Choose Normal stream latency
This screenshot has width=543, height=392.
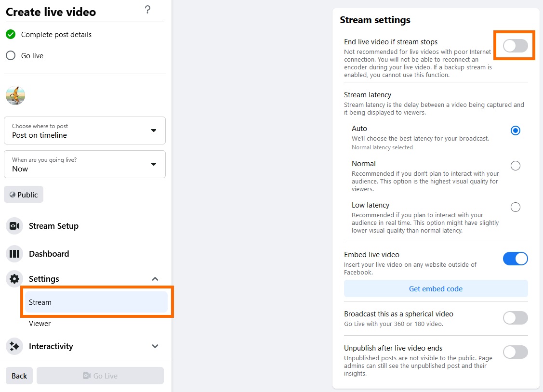pos(516,166)
